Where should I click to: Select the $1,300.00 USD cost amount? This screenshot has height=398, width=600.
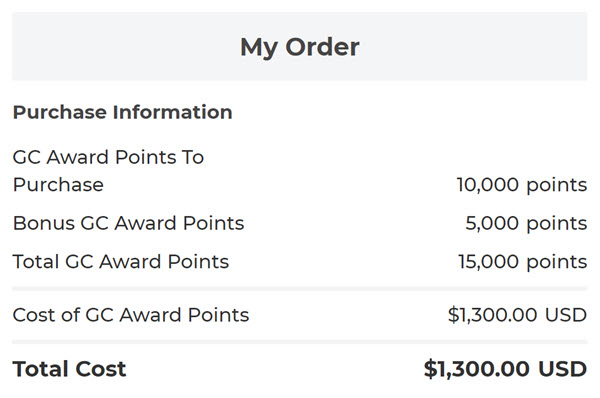tap(517, 315)
